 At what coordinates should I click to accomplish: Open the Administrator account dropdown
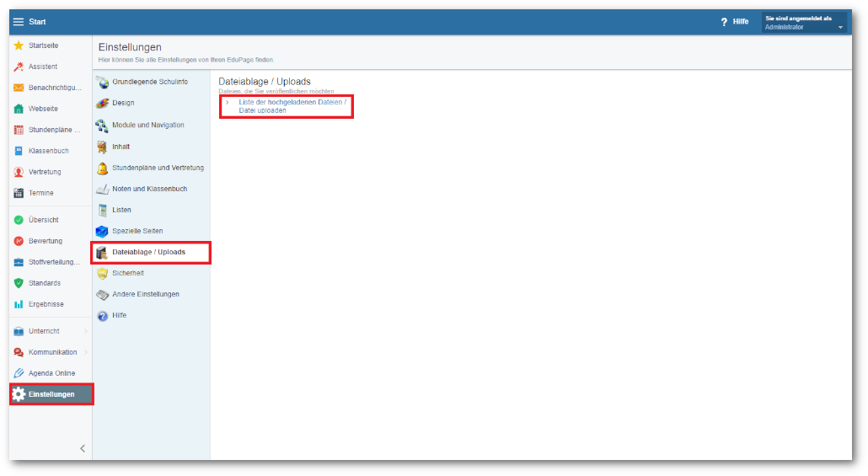(x=804, y=23)
